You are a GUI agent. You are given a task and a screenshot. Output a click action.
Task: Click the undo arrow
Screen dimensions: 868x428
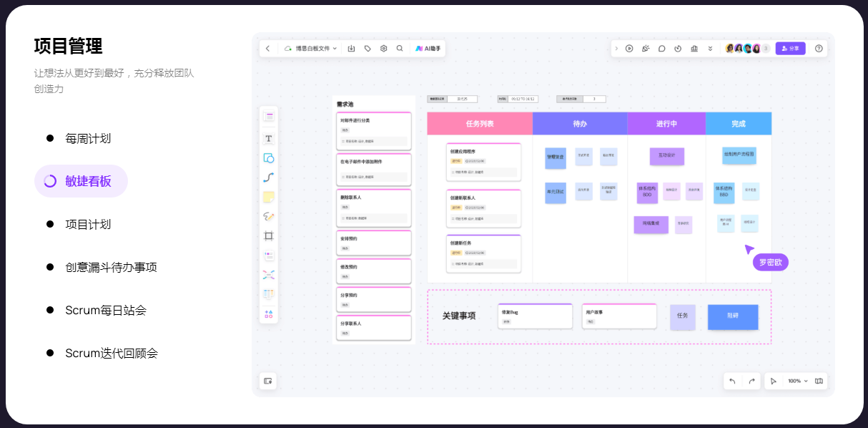click(x=732, y=381)
